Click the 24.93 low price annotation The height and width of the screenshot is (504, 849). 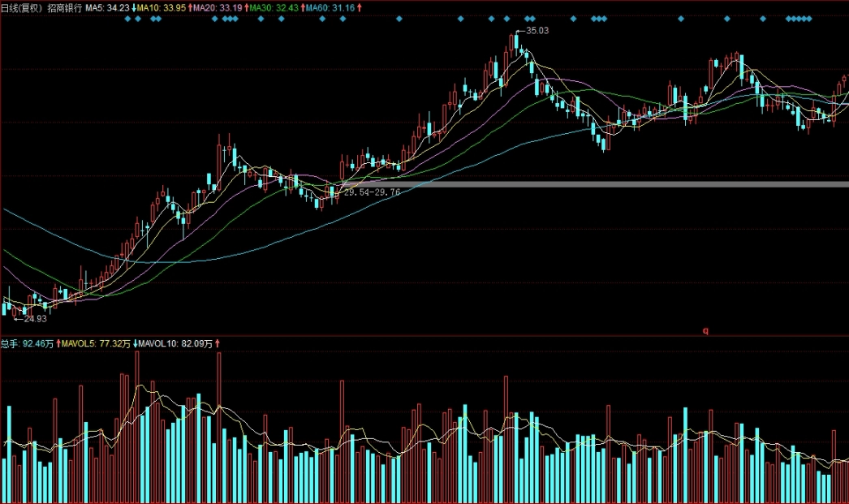[36, 320]
